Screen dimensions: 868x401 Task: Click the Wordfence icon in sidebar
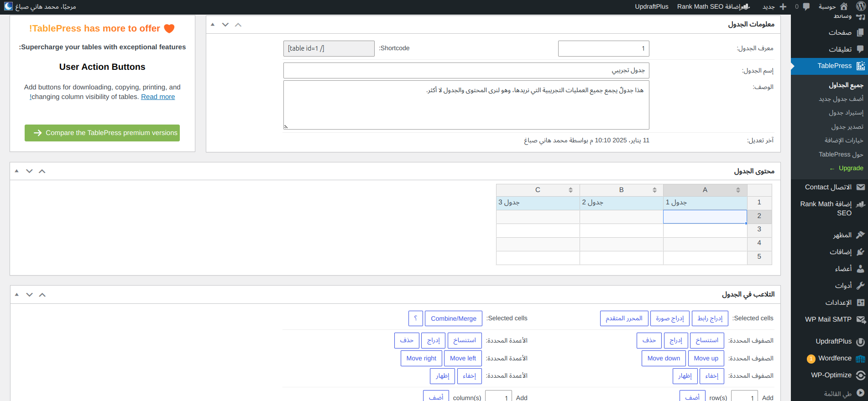[x=860, y=359]
